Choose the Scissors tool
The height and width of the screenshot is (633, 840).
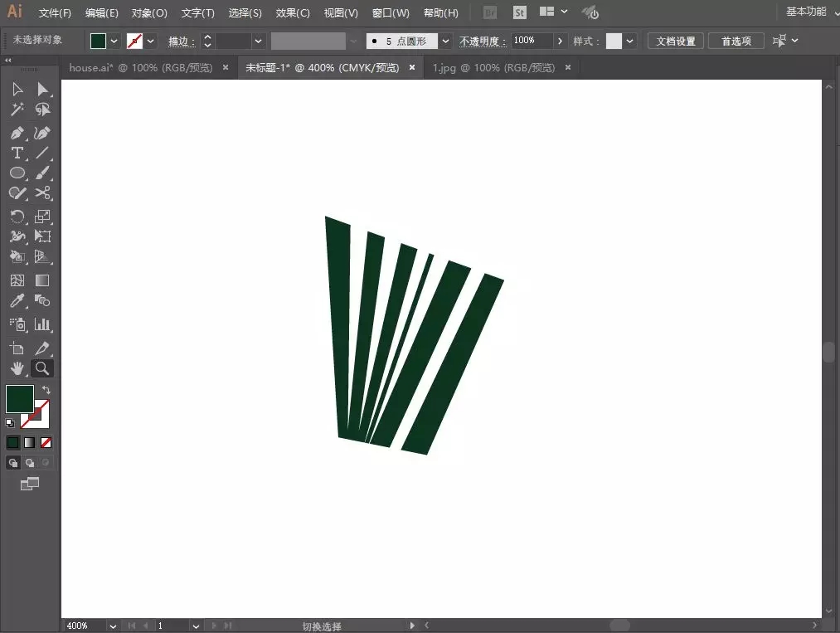tap(42, 193)
